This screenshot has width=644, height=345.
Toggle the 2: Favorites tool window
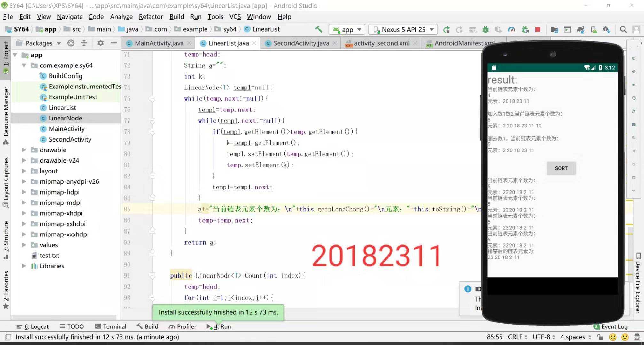pyautogui.click(x=6, y=290)
